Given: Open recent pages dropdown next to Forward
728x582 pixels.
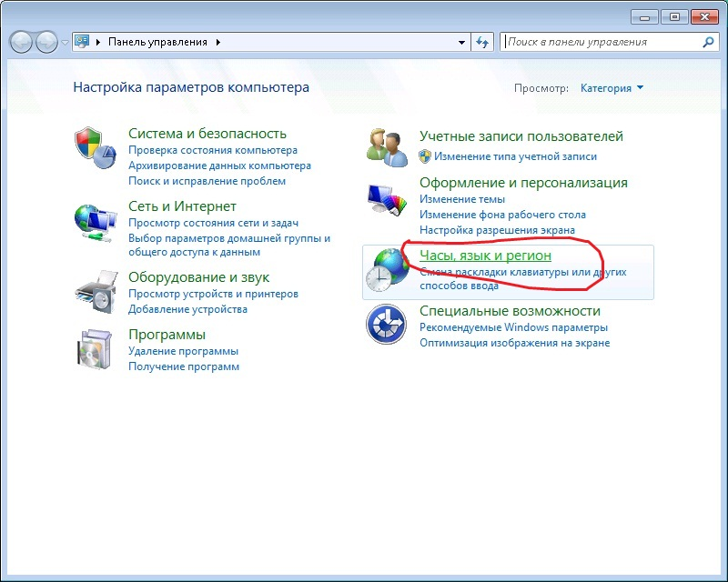Looking at the screenshot, I should pos(65,43).
